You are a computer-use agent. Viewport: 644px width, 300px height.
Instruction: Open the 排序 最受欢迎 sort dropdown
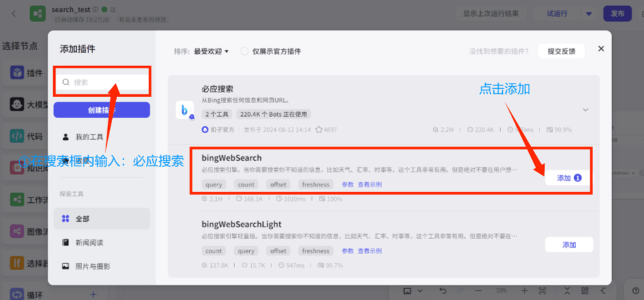click(x=211, y=51)
